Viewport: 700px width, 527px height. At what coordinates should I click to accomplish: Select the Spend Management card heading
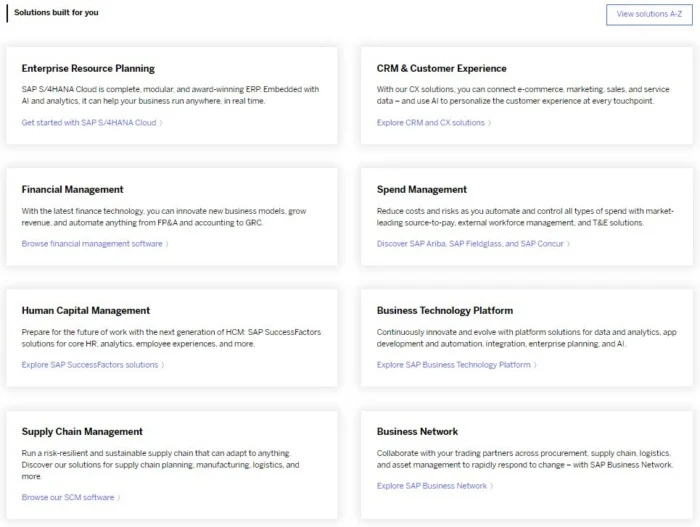(x=421, y=189)
